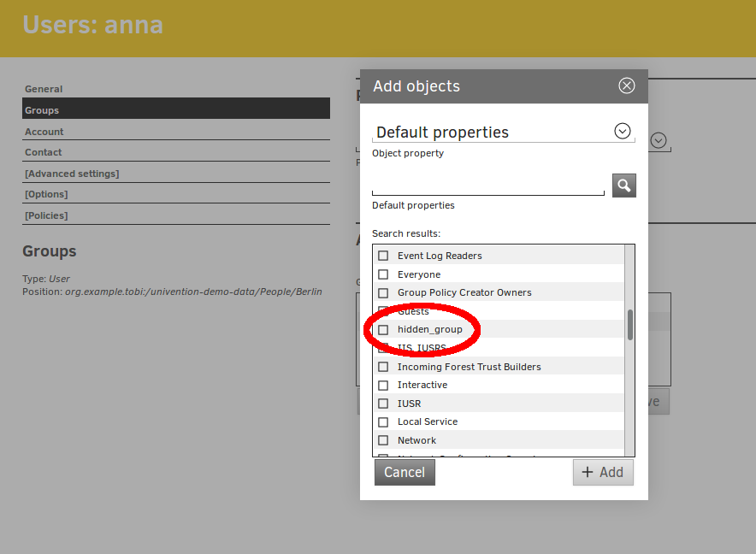Viewport: 756px width, 554px height.
Task: Open the Contact section
Action: coord(44,152)
